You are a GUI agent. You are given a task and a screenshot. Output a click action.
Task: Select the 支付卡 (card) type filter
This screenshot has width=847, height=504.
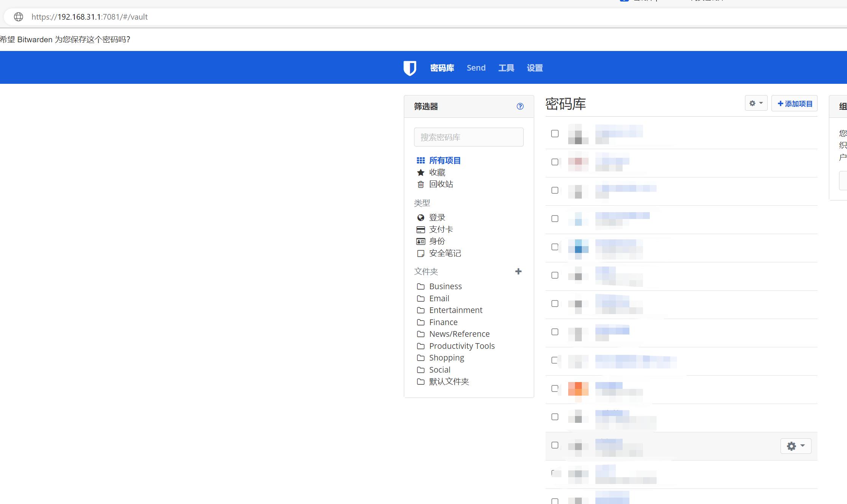441,229
